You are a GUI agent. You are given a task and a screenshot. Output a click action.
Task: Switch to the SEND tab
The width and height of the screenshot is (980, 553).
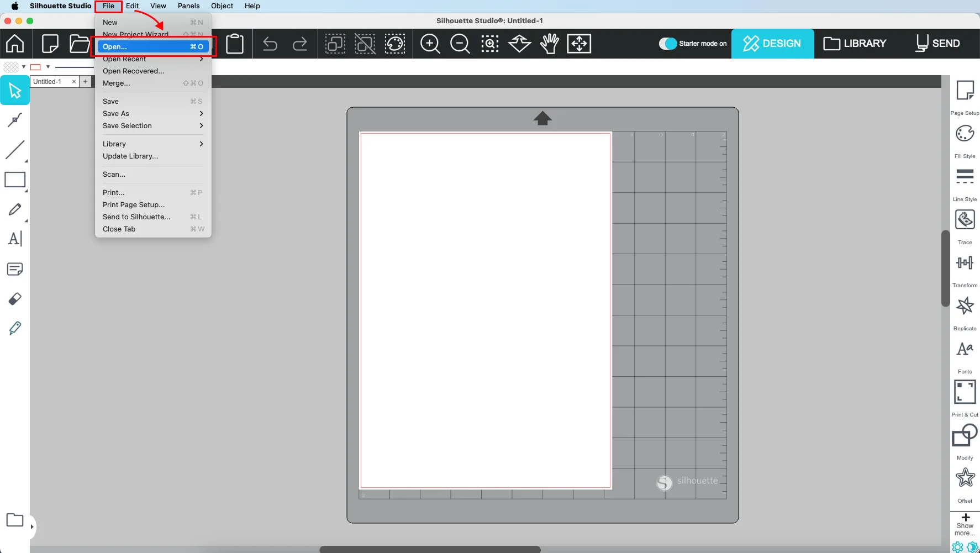(937, 44)
